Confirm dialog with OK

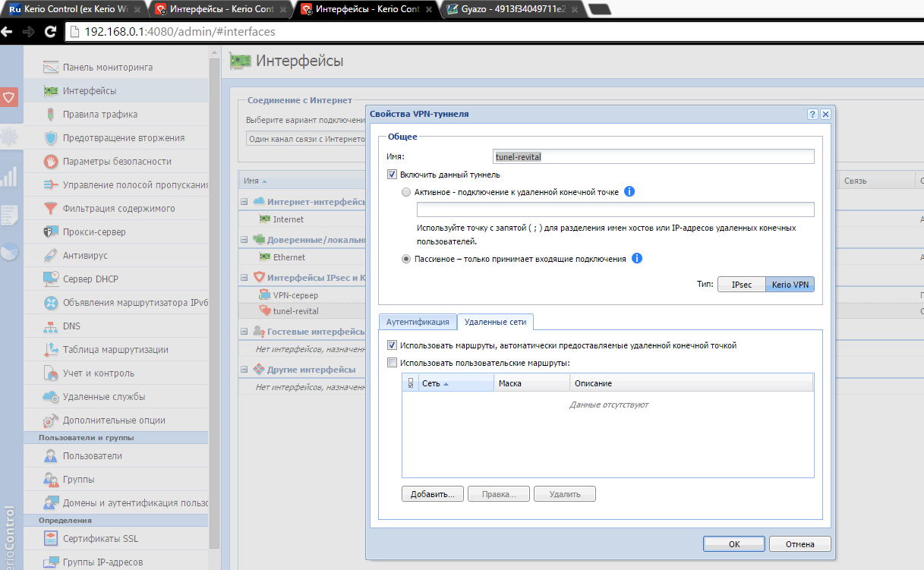click(x=734, y=544)
